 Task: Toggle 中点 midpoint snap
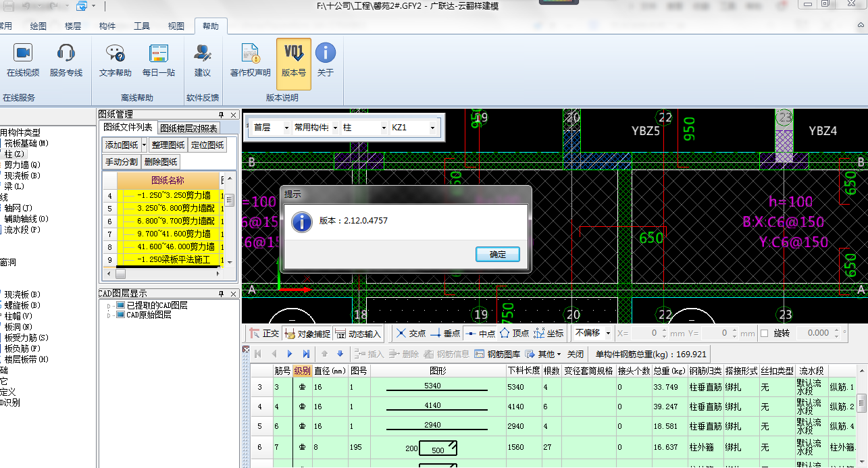coord(480,333)
